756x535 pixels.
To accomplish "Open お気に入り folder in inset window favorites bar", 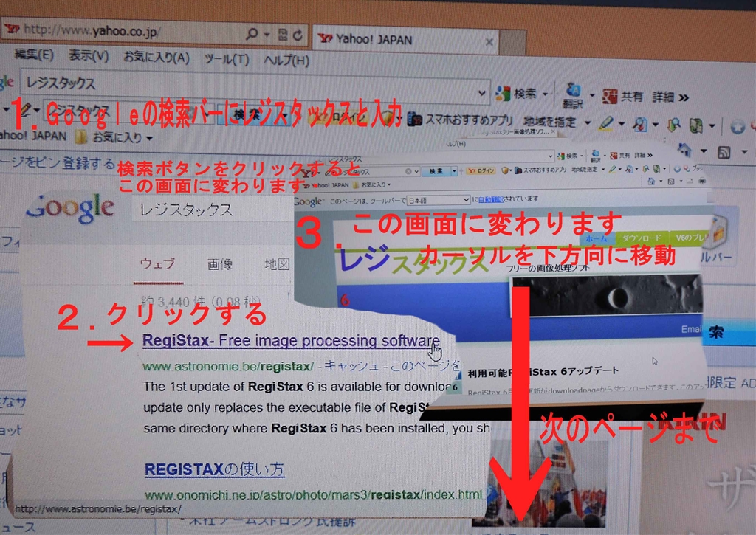I will pyautogui.click(x=372, y=184).
